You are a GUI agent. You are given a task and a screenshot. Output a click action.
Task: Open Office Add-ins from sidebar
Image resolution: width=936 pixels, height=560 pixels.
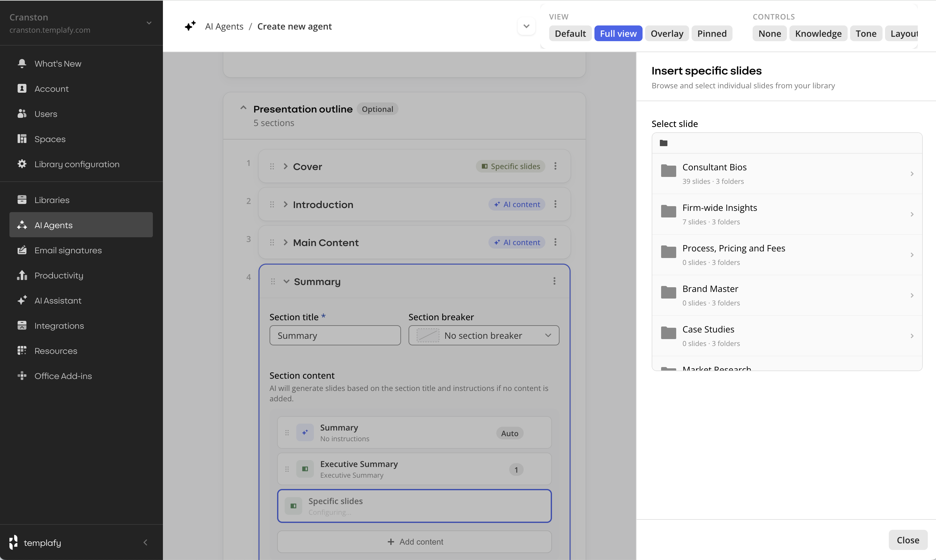click(81, 376)
